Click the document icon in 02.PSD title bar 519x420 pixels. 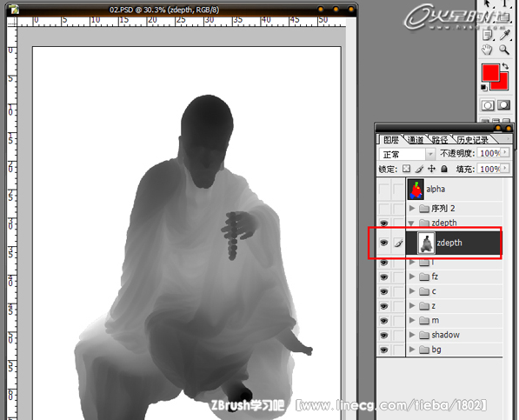(14, 10)
